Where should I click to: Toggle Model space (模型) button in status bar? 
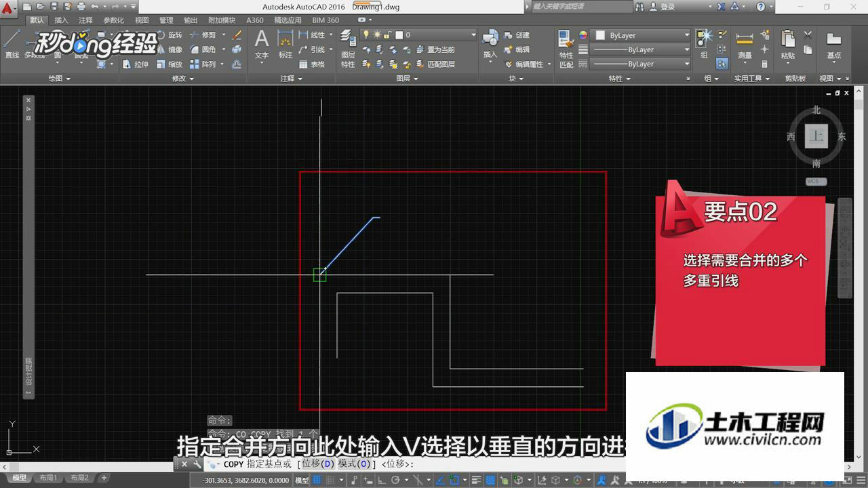coord(301,480)
